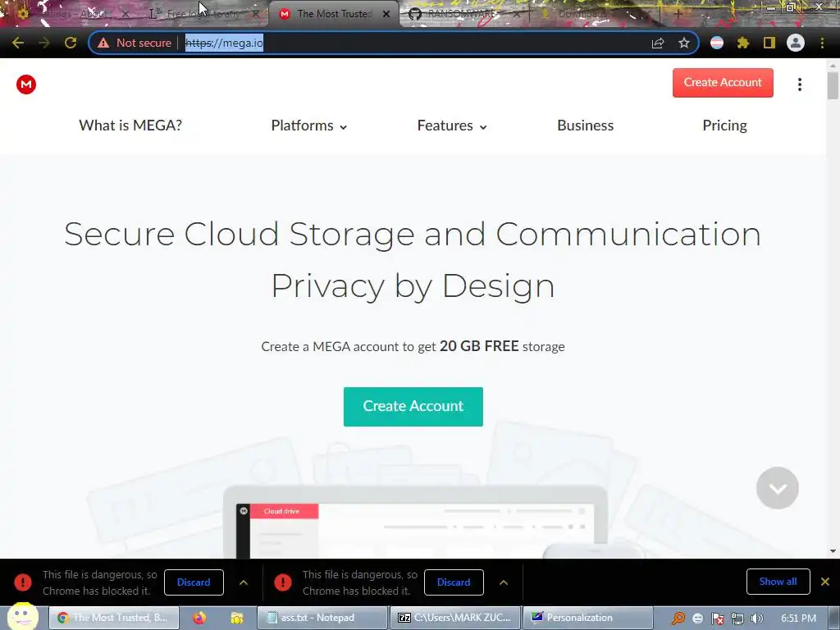Image resolution: width=840 pixels, height=630 pixels.
Task: Reload the mega.io page
Action: 71,43
